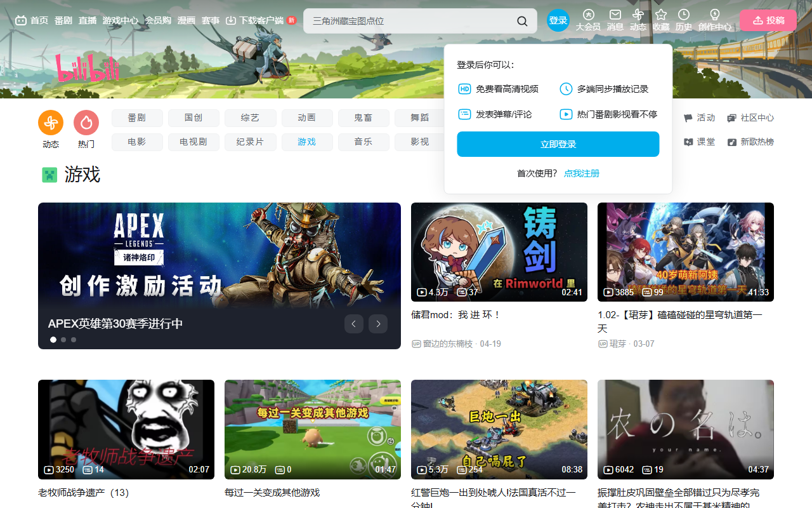Click video title 储君mod：我 进 环！
The width and height of the screenshot is (812, 508).
(456, 315)
